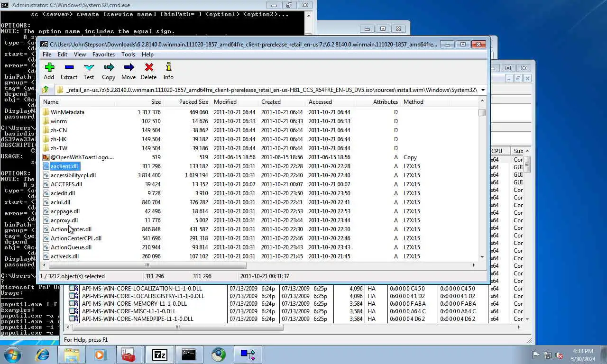Click the up-folder icon beside address bar
This screenshot has width=607, height=364.
point(46,90)
